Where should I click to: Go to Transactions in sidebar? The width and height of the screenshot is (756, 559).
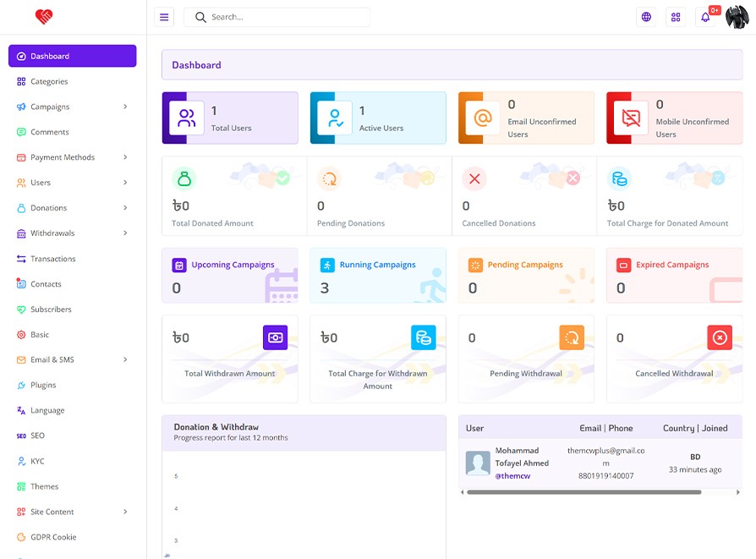tap(52, 259)
